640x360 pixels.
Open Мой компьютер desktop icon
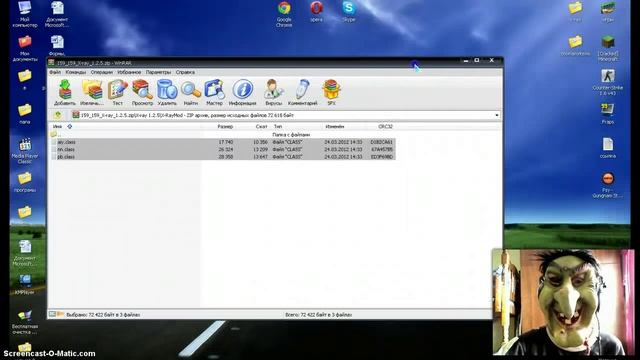24,15
